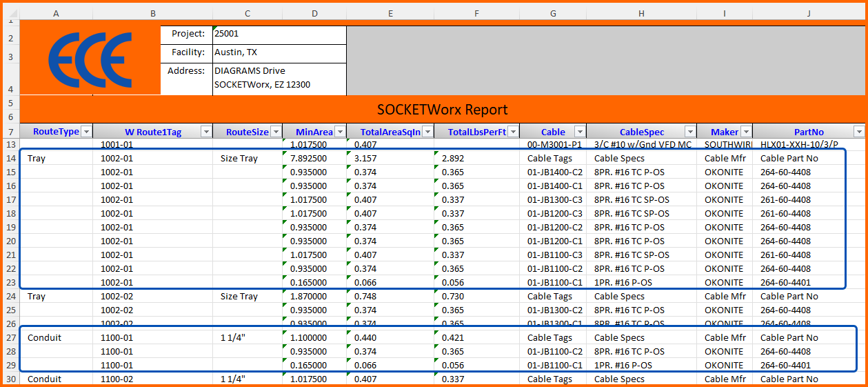The image size is (868, 387).
Task: Open the Maker filter dropdown
Action: 746,132
